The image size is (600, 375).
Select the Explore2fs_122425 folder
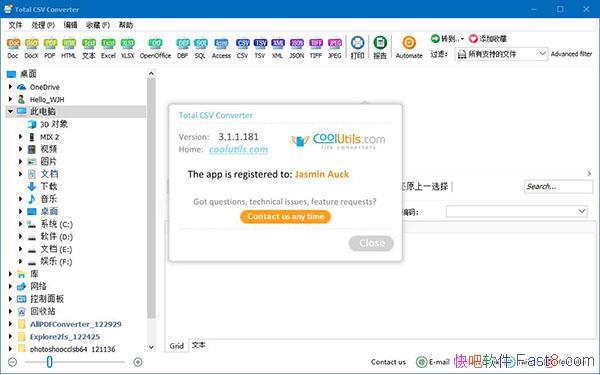[x=59, y=337]
